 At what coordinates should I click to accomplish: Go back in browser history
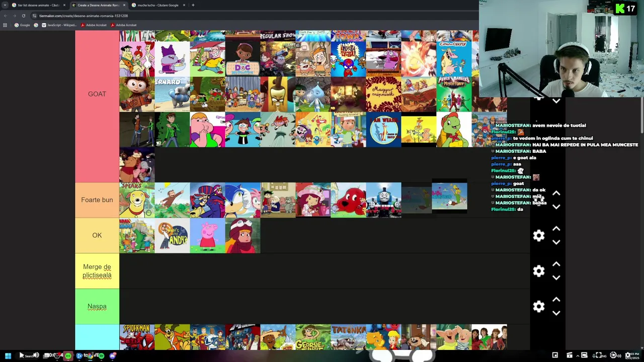click(6, 16)
